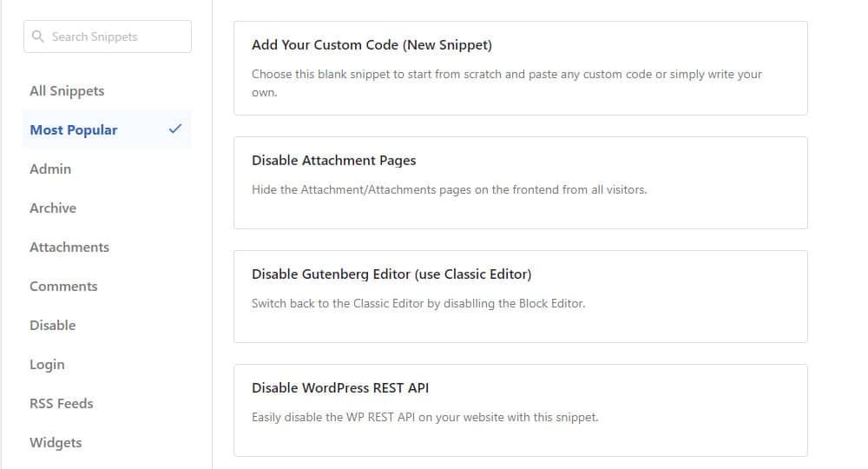Pick the Disable WordPress REST API snippet
The image size is (868, 469).
(520, 410)
